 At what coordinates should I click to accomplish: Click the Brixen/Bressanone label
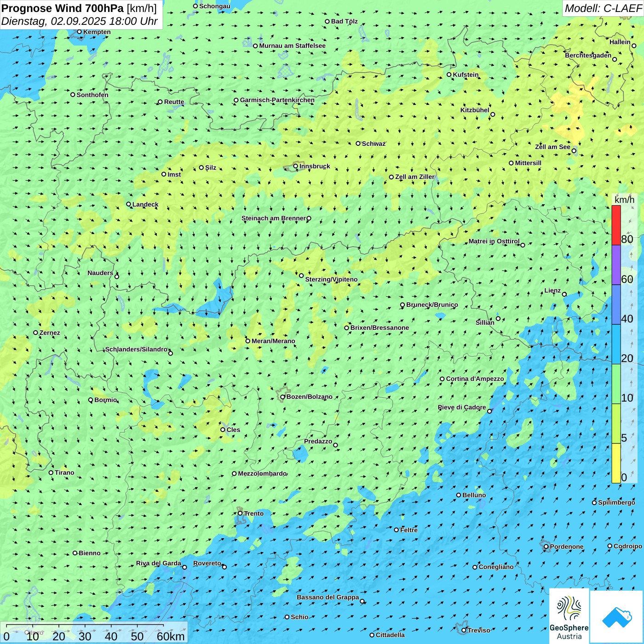379,328
